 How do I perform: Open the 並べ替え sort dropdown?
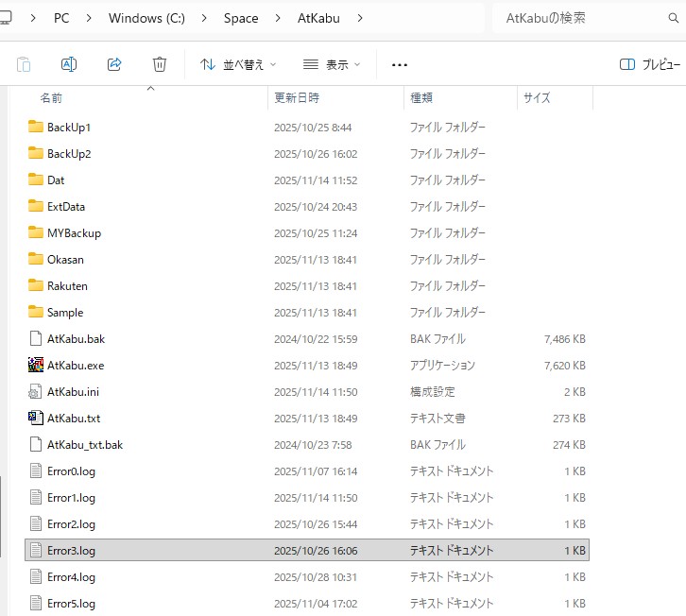(x=238, y=64)
